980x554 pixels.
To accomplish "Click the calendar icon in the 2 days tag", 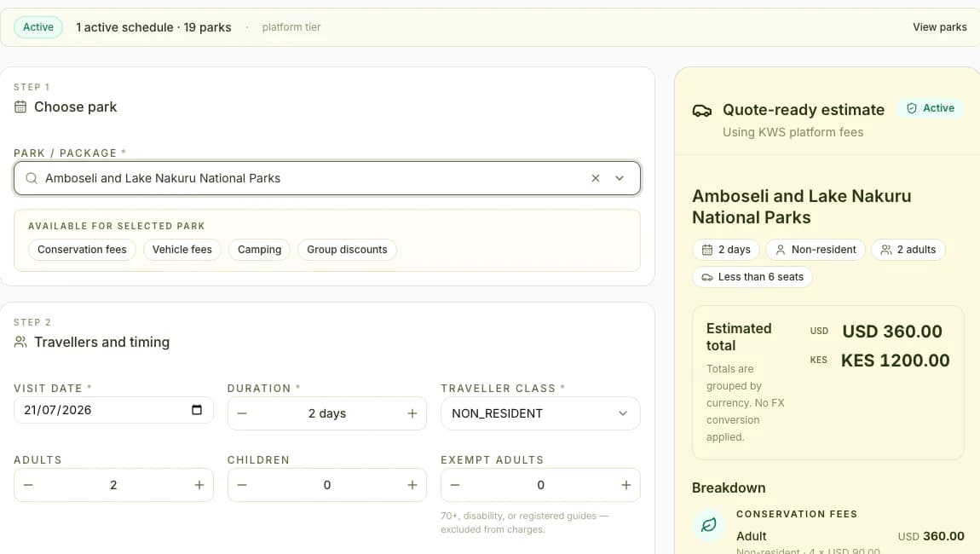I will click(x=706, y=250).
